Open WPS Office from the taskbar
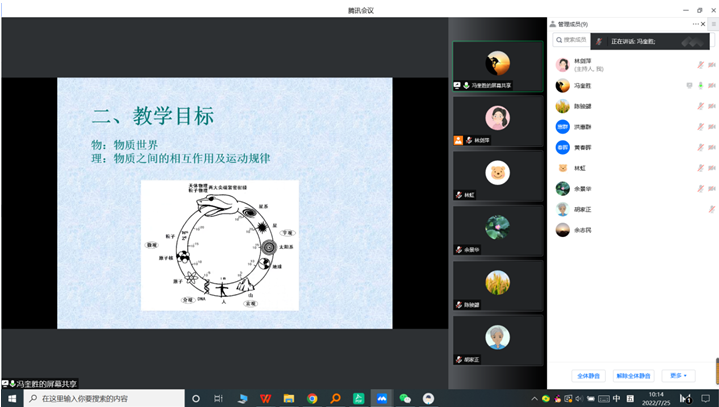719x407 pixels. tap(265, 398)
